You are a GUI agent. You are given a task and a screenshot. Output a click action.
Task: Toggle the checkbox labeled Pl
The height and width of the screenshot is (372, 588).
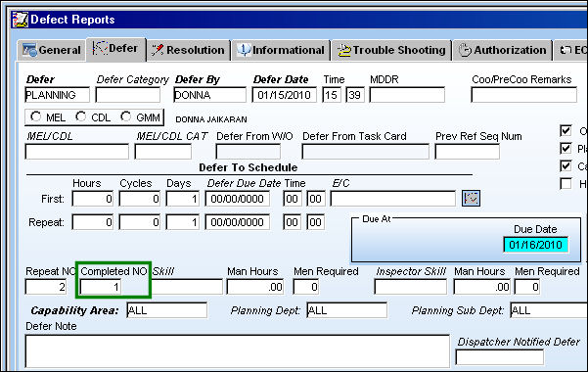565,148
